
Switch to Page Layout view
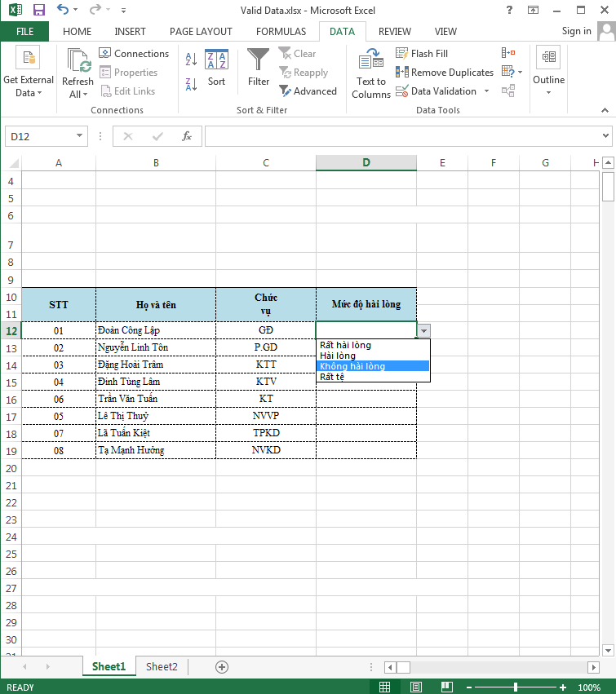coord(416,687)
